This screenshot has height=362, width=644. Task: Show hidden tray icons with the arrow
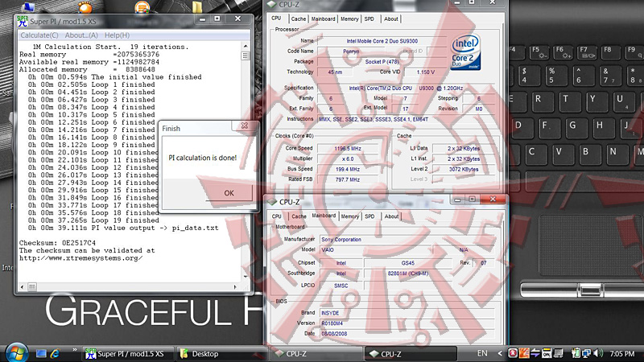click(x=500, y=353)
